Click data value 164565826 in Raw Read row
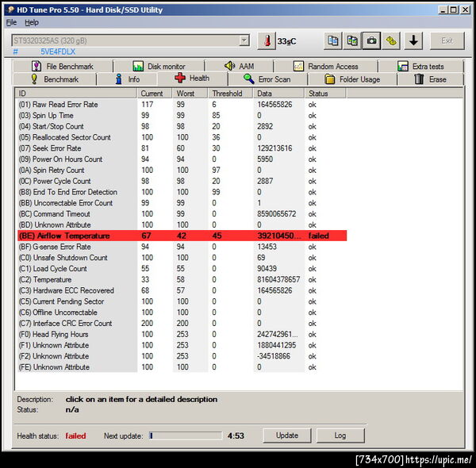This screenshot has width=476, height=468. pyautogui.click(x=274, y=105)
